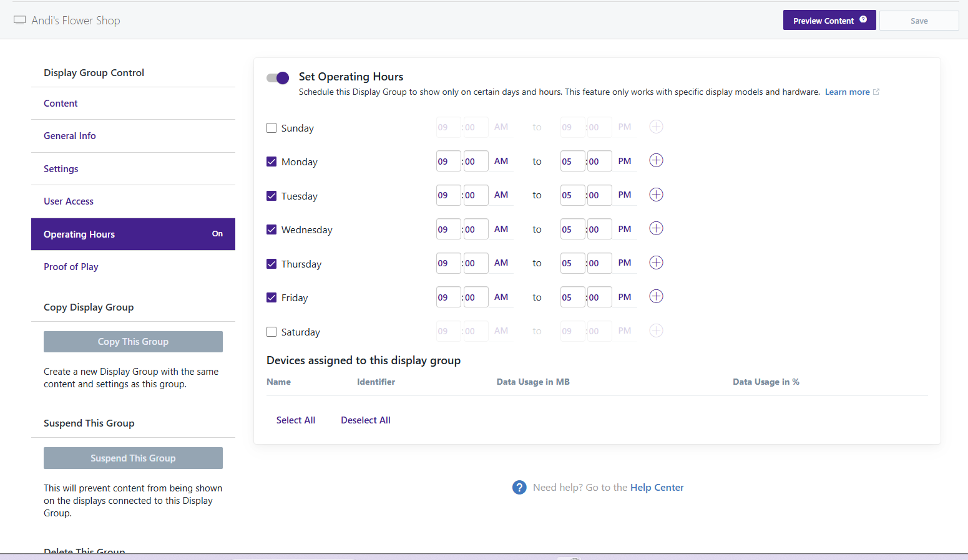
Task: Toggle the Set Operating Hours switch
Action: [x=278, y=77]
